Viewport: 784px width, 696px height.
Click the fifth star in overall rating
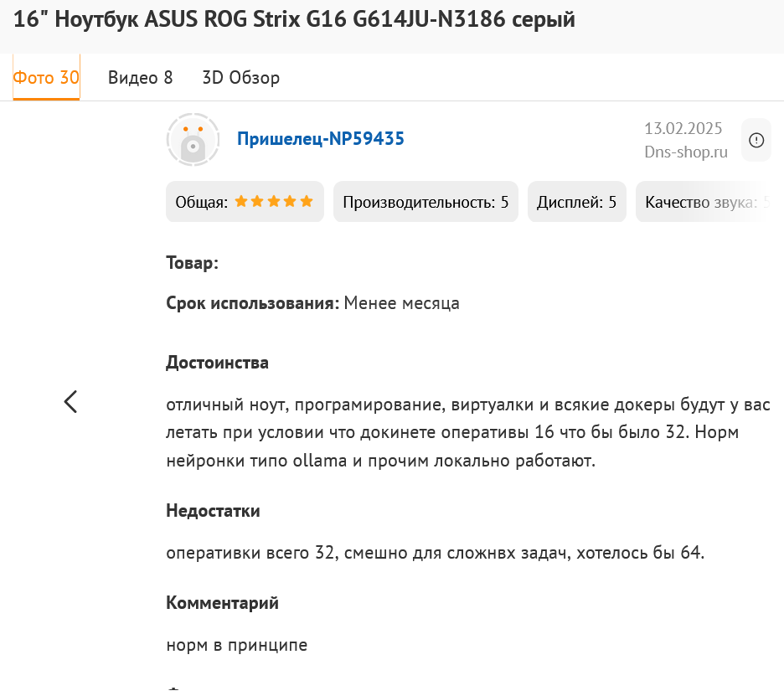[x=307, y=202]
